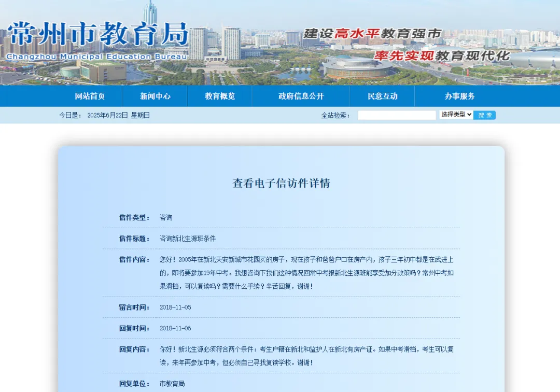Click the 常州市教育局 site logo
The height and width of the screenshot is (392, 560).
(x=97, y=34)
